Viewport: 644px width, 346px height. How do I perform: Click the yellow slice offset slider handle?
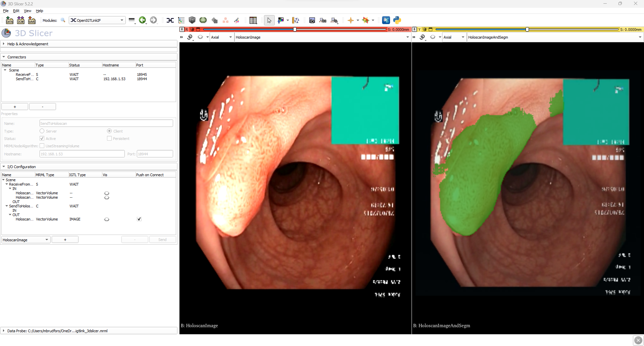pos(527,30)
